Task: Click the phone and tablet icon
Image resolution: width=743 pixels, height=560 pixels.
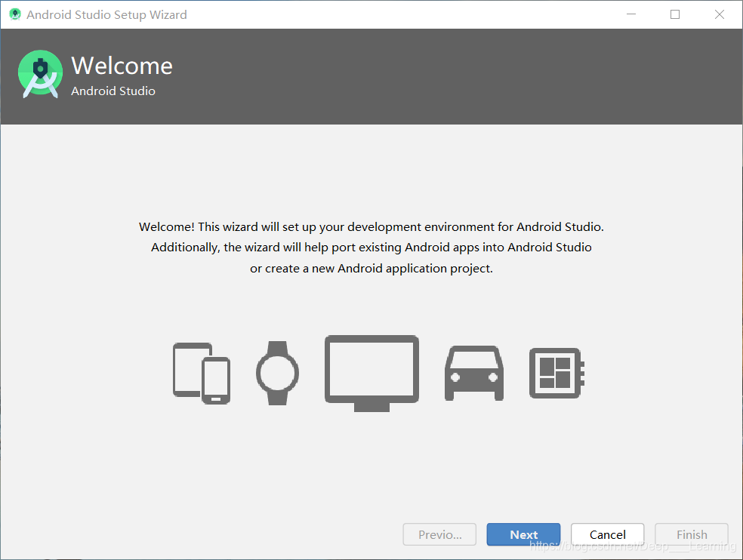Action: (202, 374)
